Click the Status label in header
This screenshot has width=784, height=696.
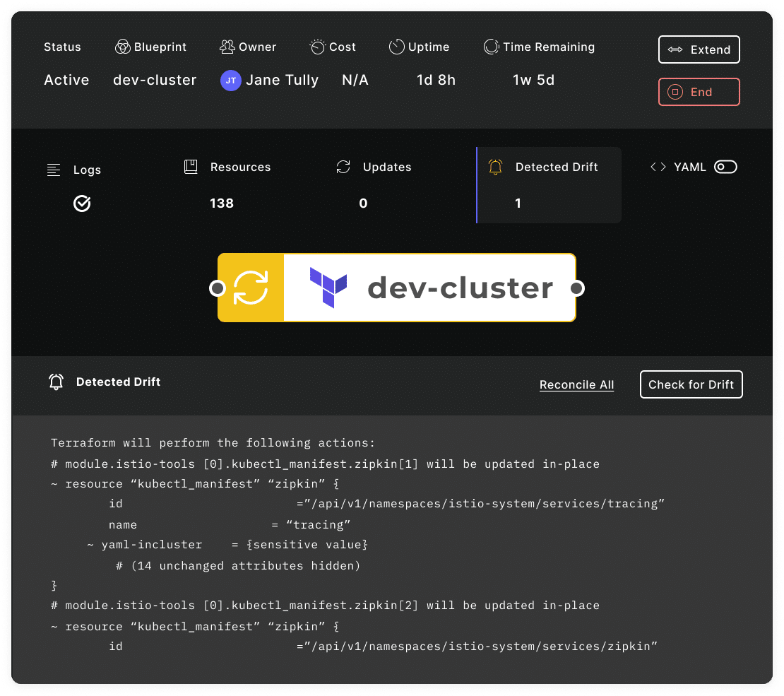(62, 47)
